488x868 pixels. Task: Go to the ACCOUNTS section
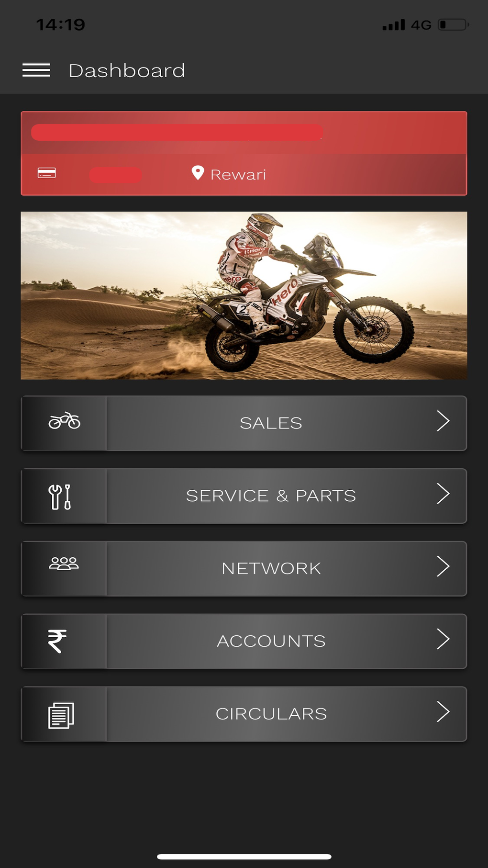click(244, 642)
